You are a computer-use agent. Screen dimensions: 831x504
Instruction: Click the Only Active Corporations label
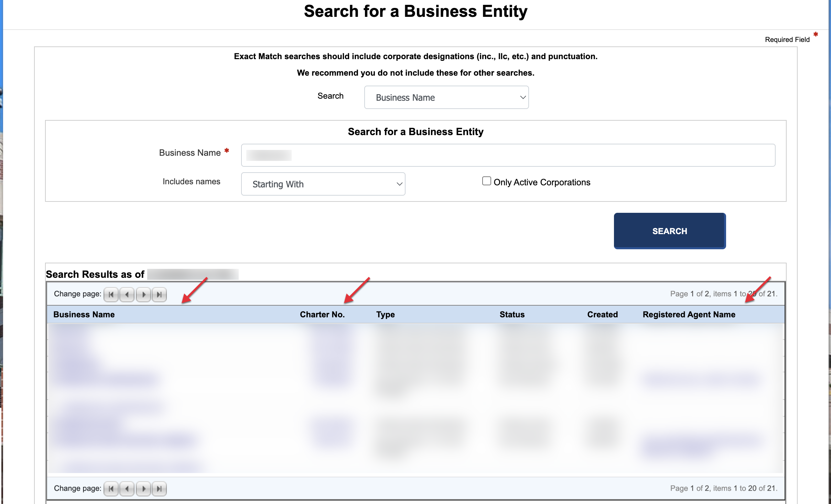pos(542,183)
